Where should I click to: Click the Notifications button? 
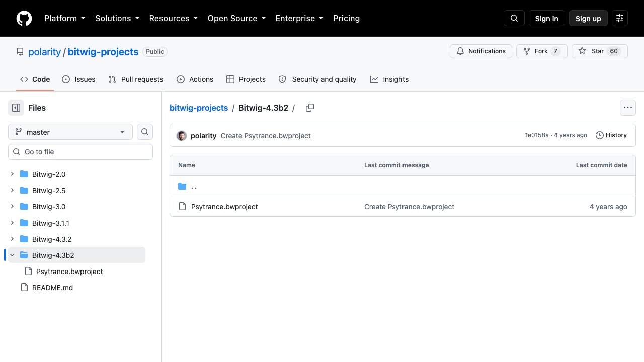[481, 51]
